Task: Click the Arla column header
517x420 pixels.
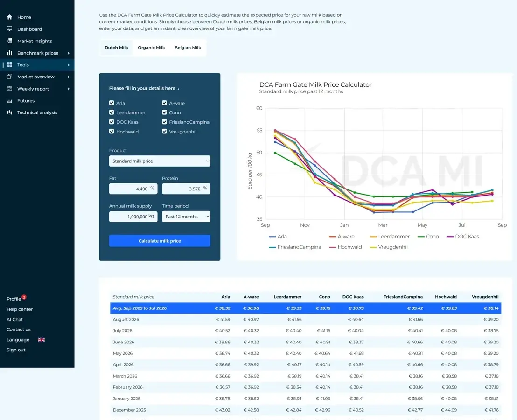Action: click(225, 297)
